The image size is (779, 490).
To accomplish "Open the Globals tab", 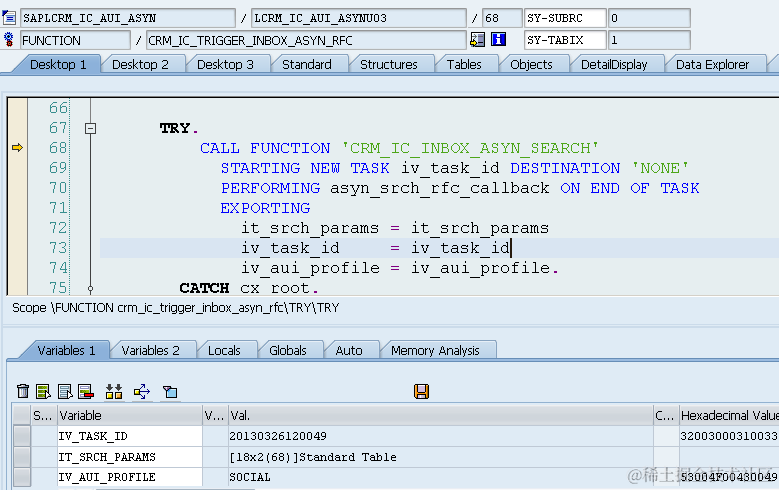I will 288,350.
